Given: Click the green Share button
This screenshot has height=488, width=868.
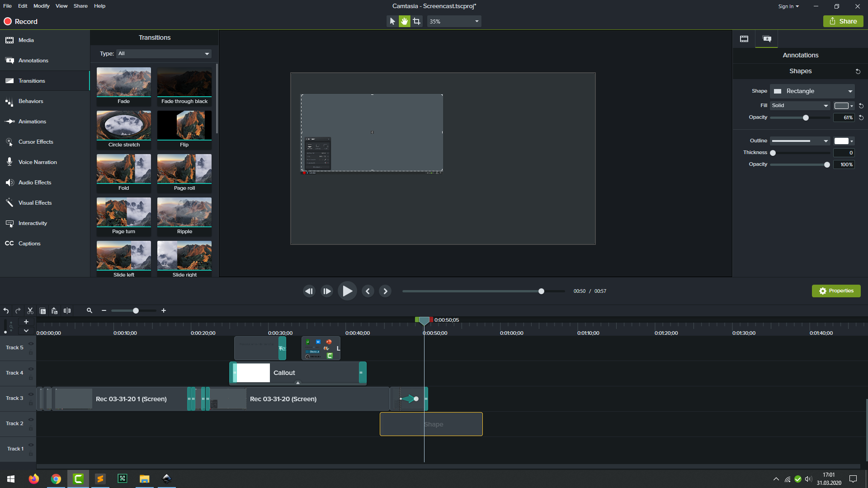Looking at the screenshot, I should click(843, 21).
